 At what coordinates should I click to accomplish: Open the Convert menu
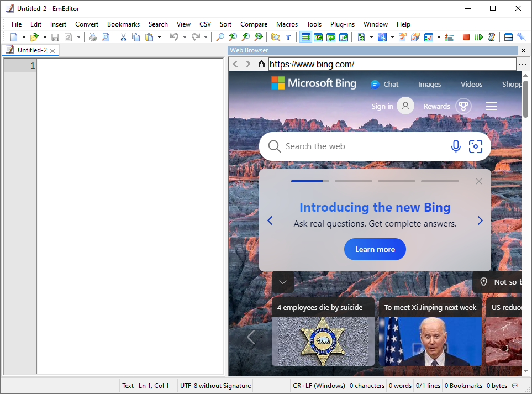(x=87, y=24)
